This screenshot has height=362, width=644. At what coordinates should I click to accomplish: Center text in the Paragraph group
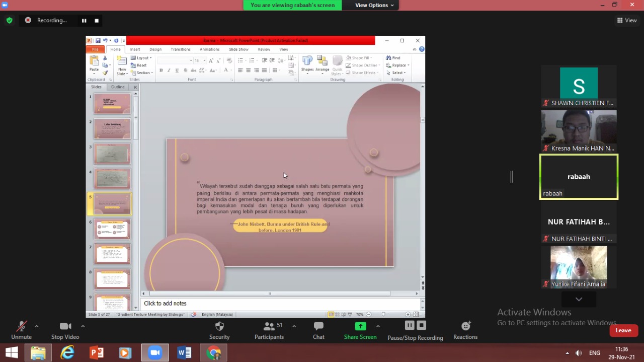coord(249,70)
